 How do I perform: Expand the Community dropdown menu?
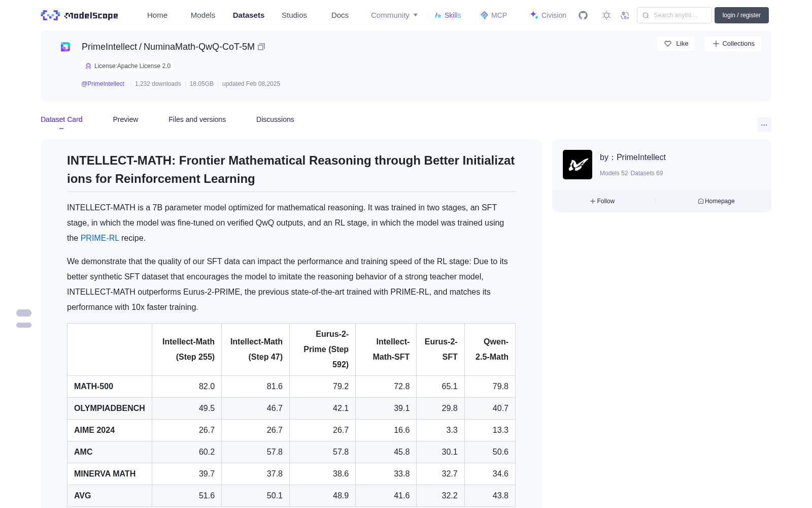[394, 15]
